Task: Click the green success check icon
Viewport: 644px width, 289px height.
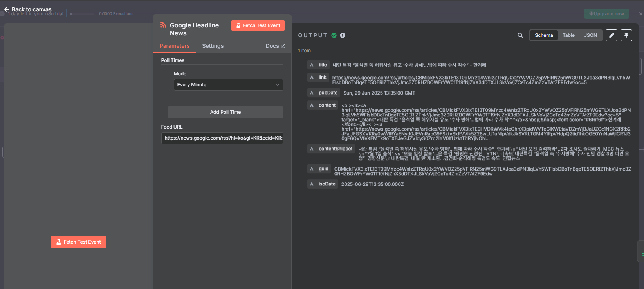Action: pyautogui.click(x=334, y=35)
